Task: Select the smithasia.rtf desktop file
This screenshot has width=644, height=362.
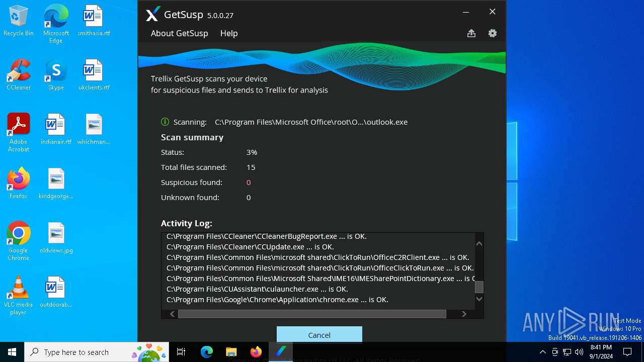Action: coord(94,21)
